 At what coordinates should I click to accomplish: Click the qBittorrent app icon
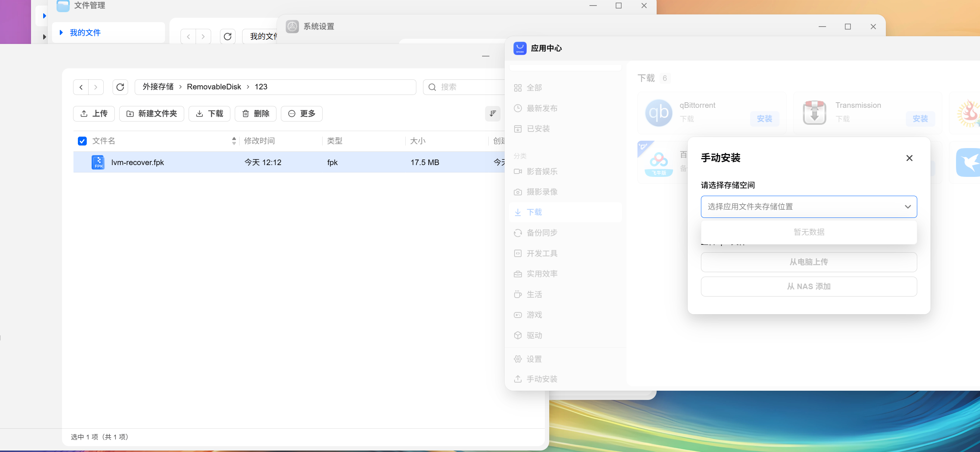[659, 113]
